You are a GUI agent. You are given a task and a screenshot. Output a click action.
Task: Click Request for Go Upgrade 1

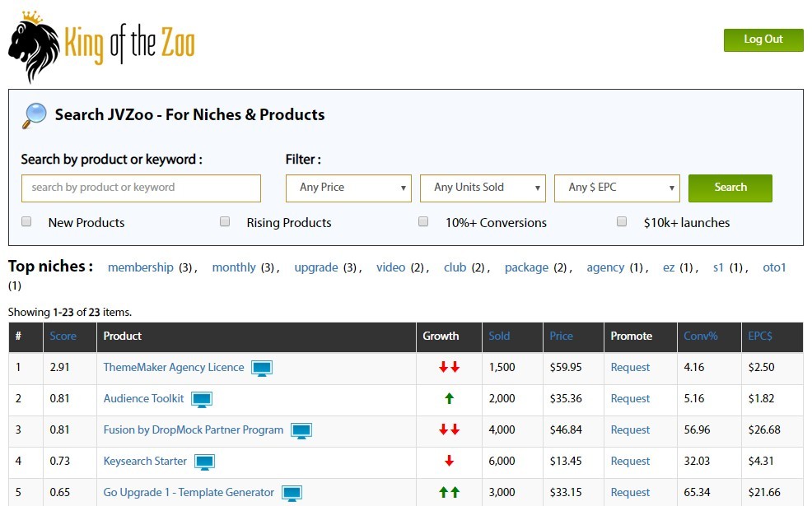pyautogui.click(x=630, y=492)
